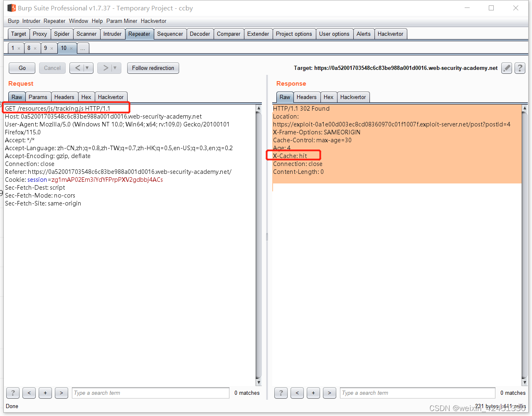Open a new Repeater tab via ellipsis
This screenshot has width=532, height=416.
point(83,48)
